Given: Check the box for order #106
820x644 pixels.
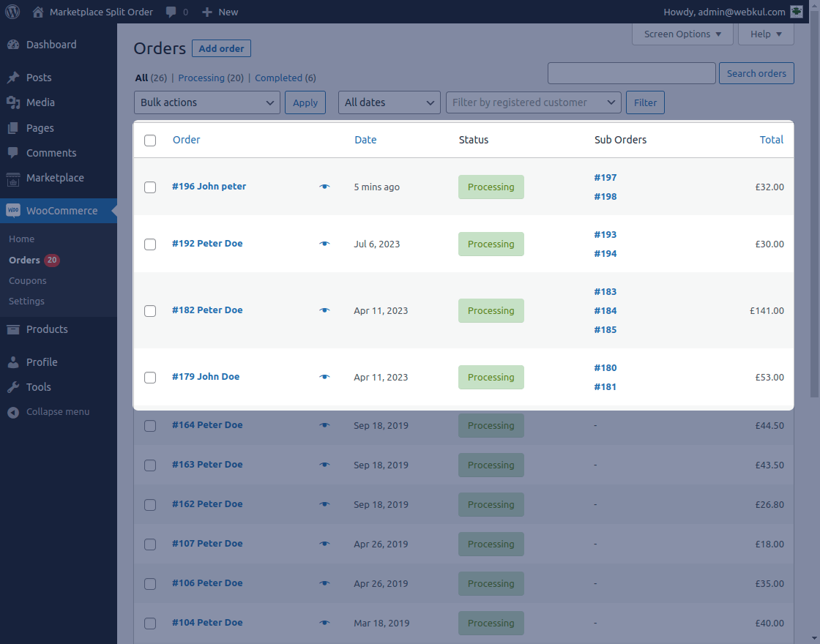Looking at the screenshot, I should (x=150, y=584).
